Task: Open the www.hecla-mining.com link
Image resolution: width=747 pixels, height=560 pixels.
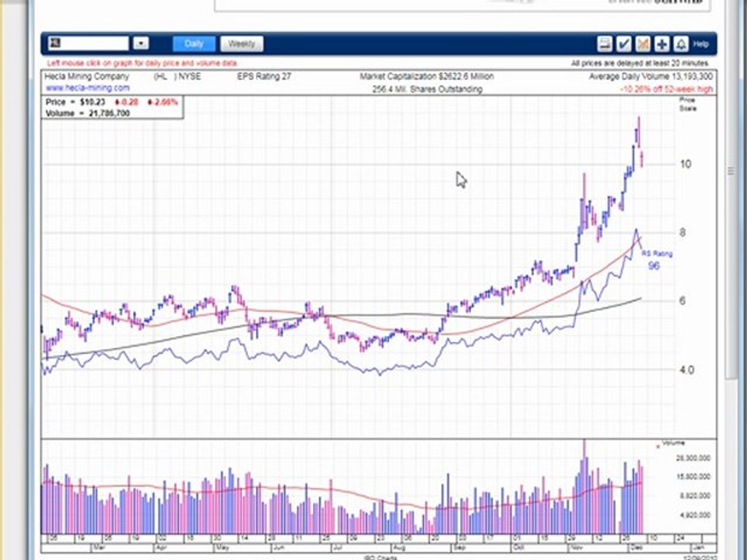Action: (x=88, y=88)
